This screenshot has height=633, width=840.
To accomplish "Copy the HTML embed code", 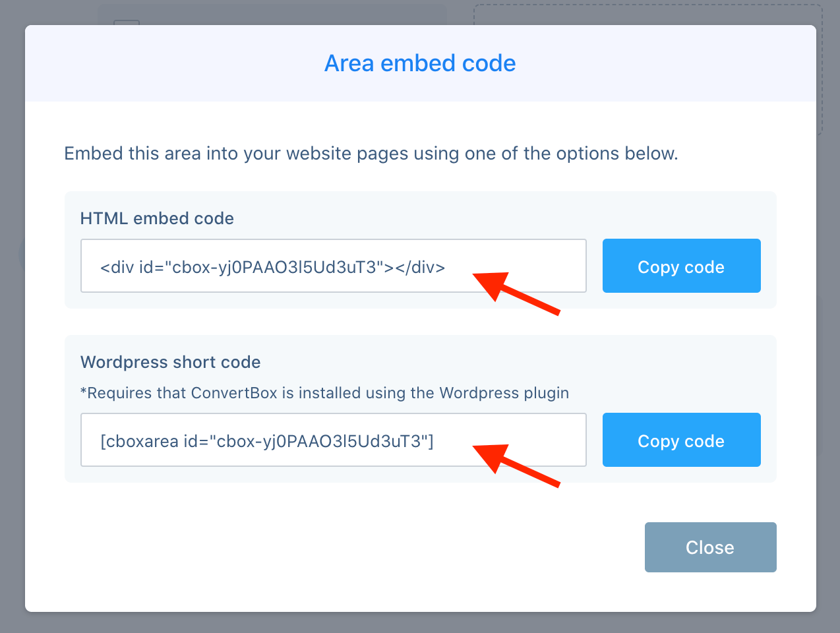I will [x=681, y=266].
